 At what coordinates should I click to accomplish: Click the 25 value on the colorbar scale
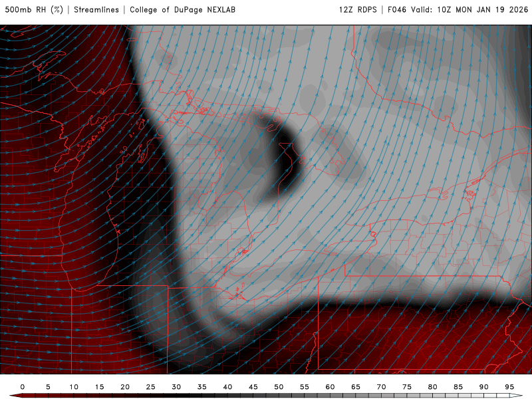point(151,387)
